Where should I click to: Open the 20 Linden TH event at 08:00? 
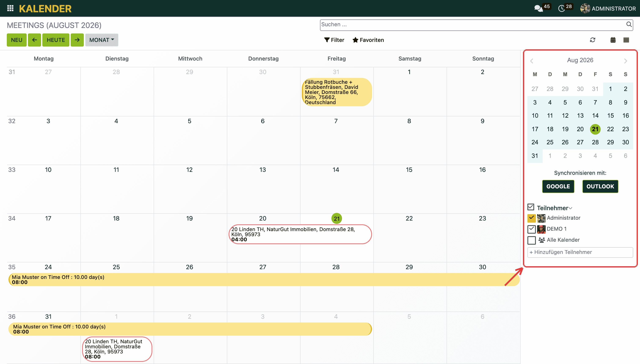point(117,349)
